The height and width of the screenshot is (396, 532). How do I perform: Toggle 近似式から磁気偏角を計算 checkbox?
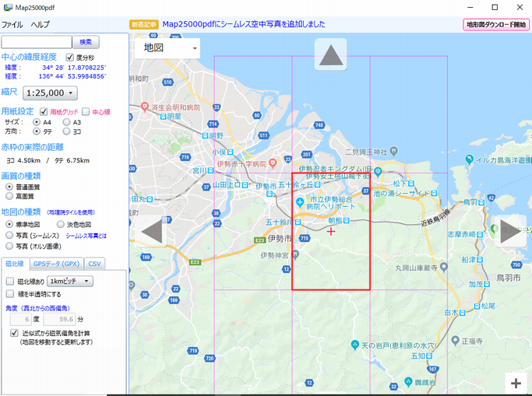click(14, 333)
